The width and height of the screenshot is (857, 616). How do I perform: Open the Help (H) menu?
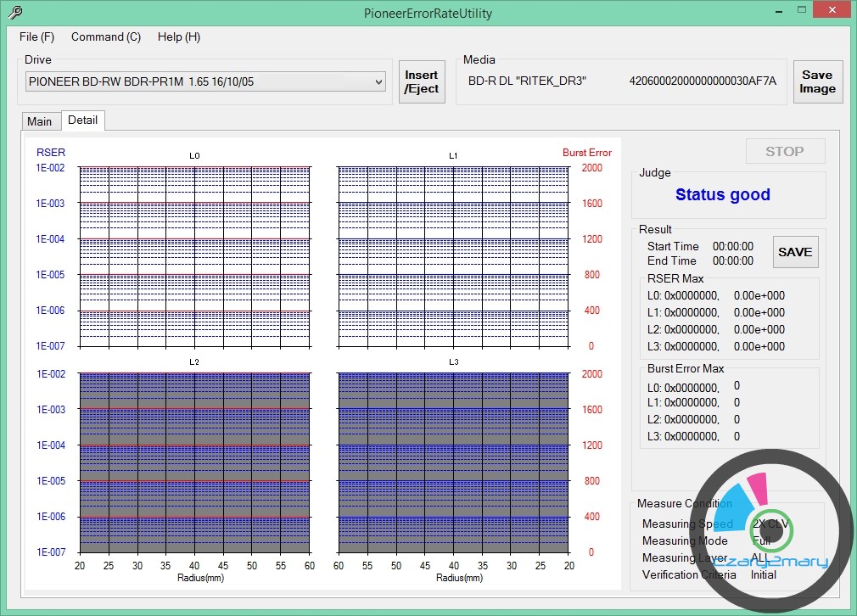click(x=179, y=36)
